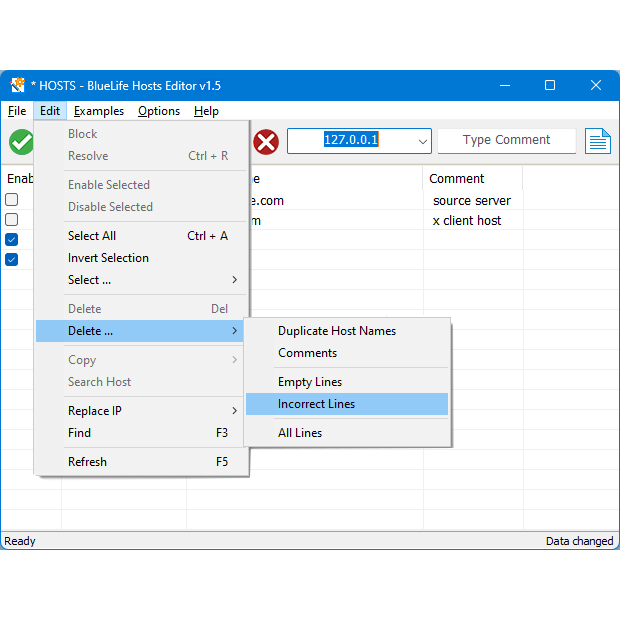This screenshot has height=620, width=620.
Task: Click the Comment column header
Action: coord(473,179)
